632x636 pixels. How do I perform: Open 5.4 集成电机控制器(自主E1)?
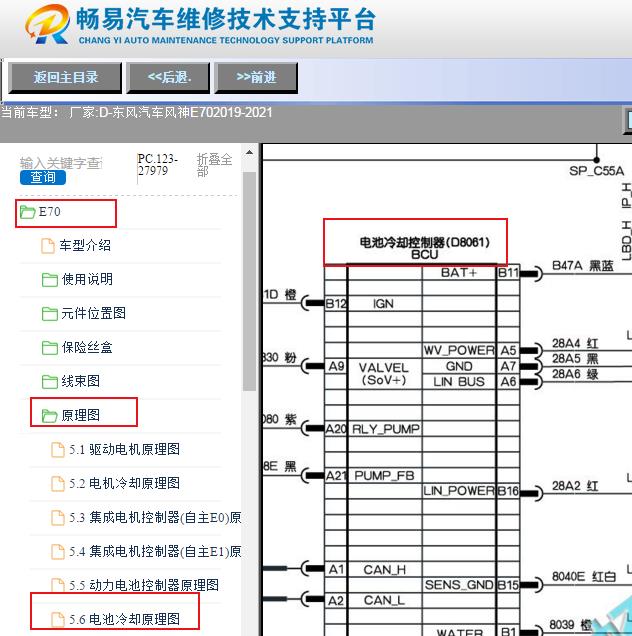pos(155,552)
